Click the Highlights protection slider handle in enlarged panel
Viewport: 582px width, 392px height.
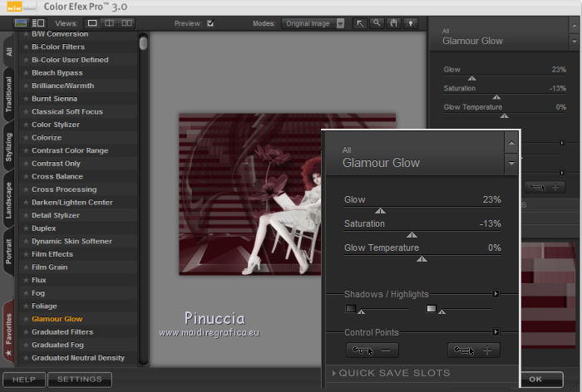(441, 312)
